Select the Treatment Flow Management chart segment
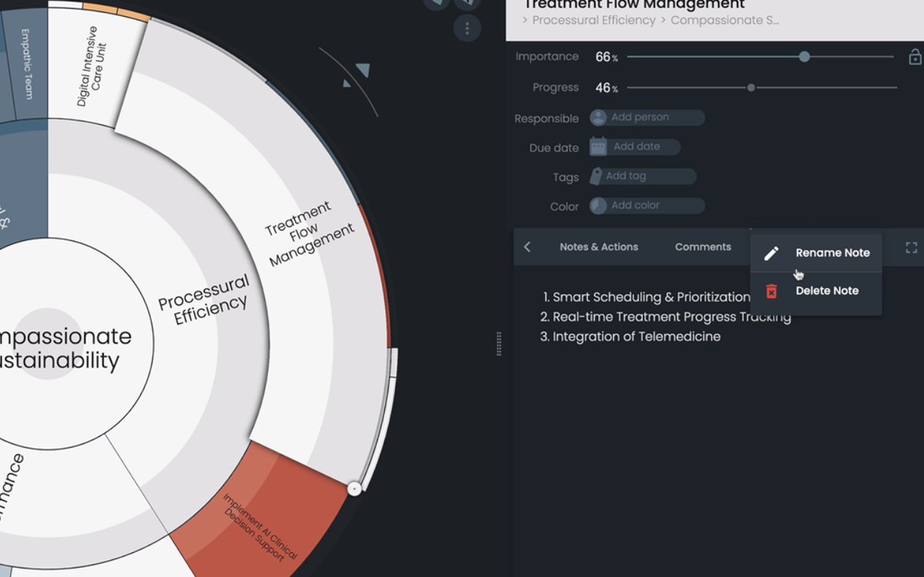The width and height of the screenshot is (924, 577). pyautogui.click(x=310, y=233)
